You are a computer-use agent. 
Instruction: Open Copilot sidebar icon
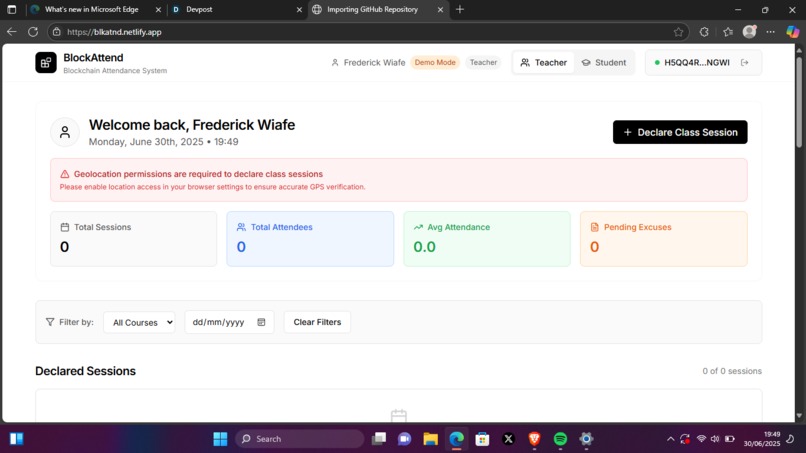(792, 31)
